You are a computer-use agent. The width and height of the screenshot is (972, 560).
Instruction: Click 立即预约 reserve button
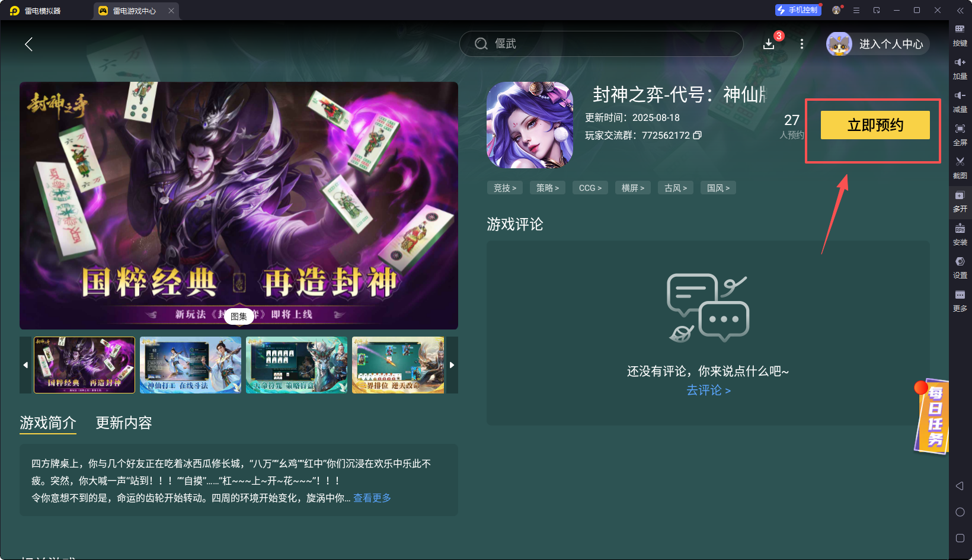[x=875, y=125]
